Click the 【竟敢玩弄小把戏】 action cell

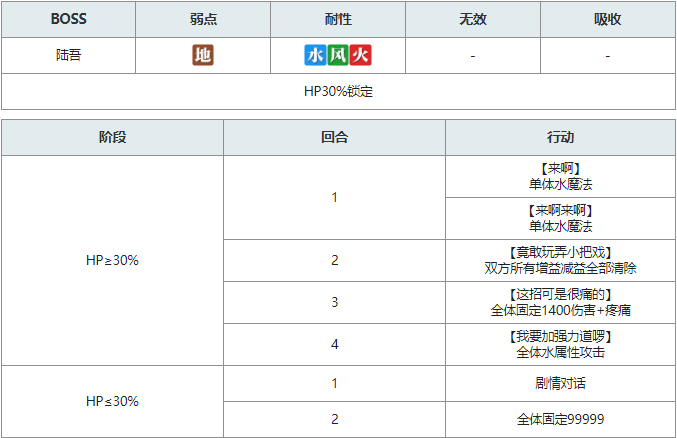[560, 260]
